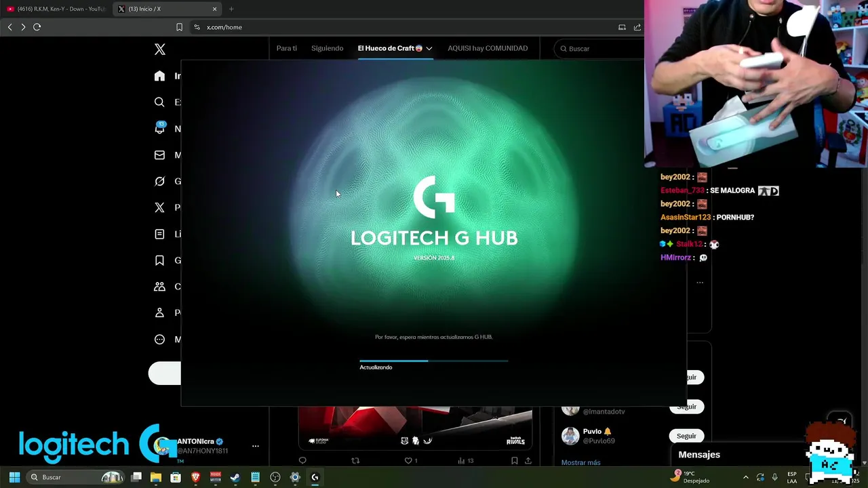The image size is (868, 488).
Task: Open the Grok icon in X sidebar
Action: coord(159,181)
